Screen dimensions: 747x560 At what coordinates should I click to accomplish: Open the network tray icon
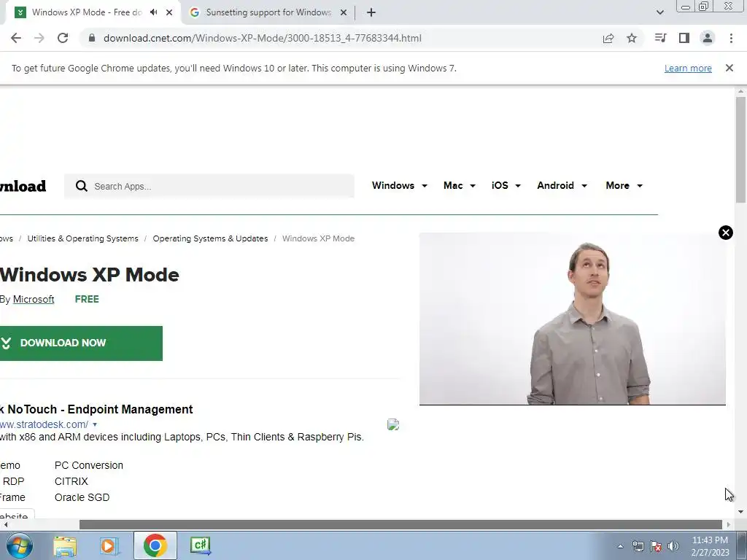point(638,546)
